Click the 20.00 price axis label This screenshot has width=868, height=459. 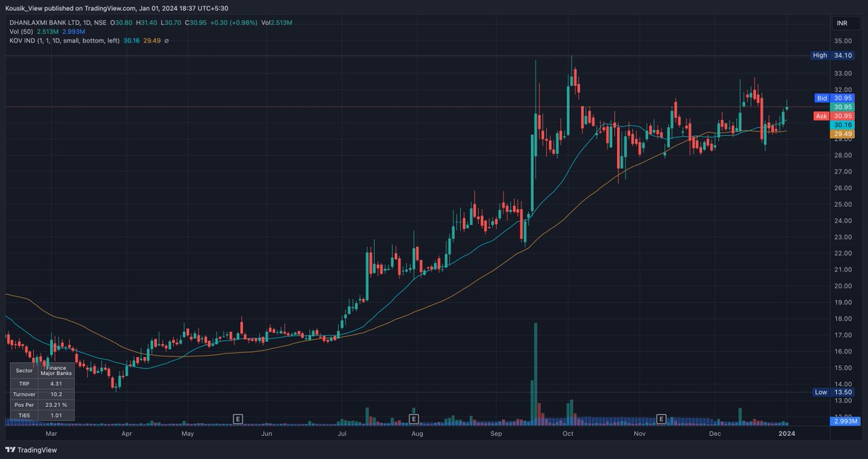[843, 286]
